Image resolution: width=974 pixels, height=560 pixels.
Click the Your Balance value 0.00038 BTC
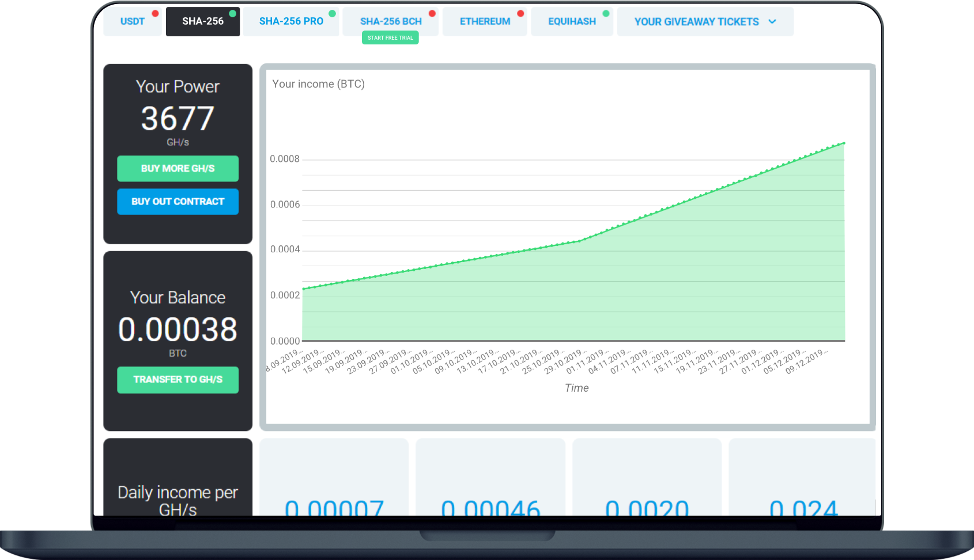coord(178,329)
